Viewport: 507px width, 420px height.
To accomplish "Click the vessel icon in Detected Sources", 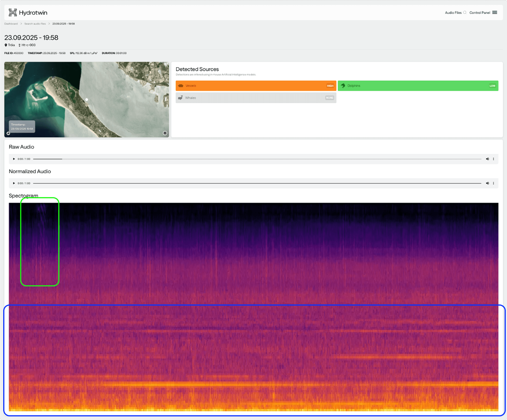I will click(x=181, y=86).
